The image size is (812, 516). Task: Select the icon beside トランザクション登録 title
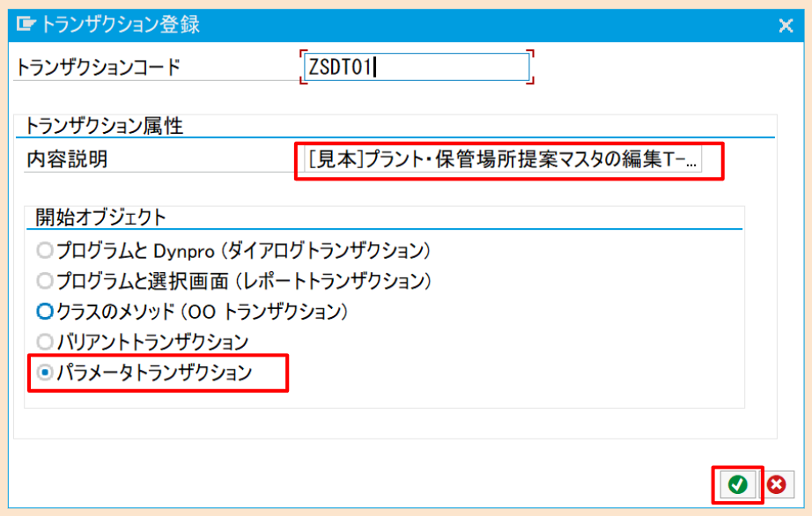(27, 25)
